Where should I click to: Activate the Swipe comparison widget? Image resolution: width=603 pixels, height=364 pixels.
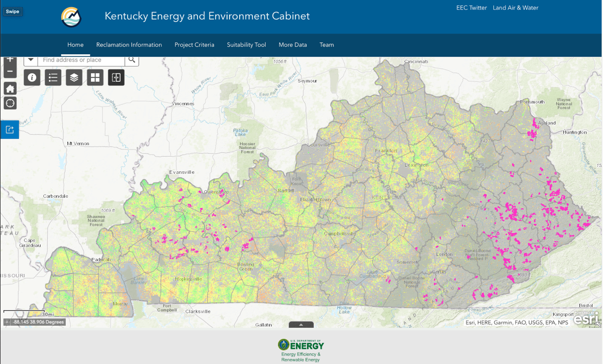(116, 77)
